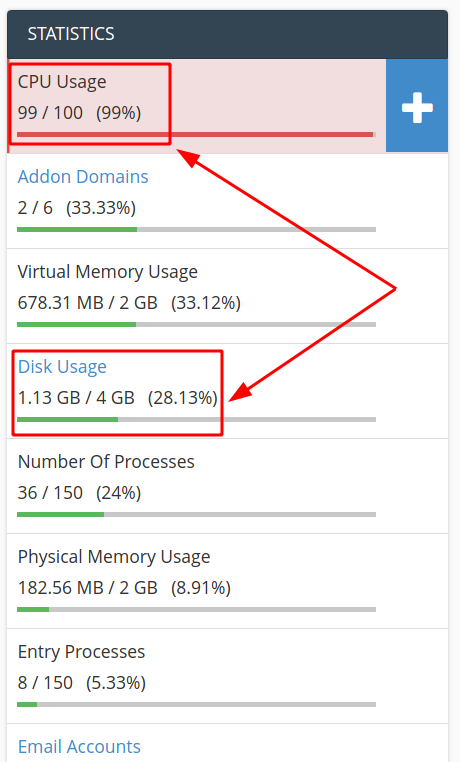Click the Entry Processes label
Screen dimensions: 460x762
coord(81,652)
